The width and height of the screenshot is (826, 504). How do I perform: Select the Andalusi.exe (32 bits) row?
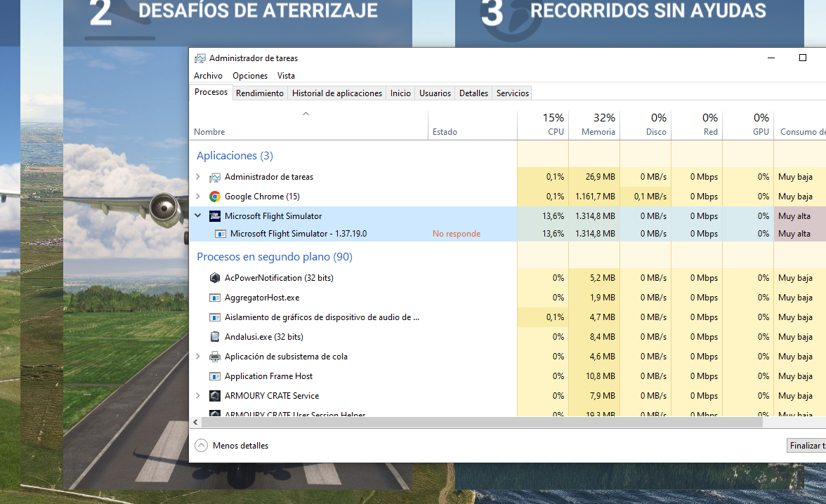[x=508, y=336]
